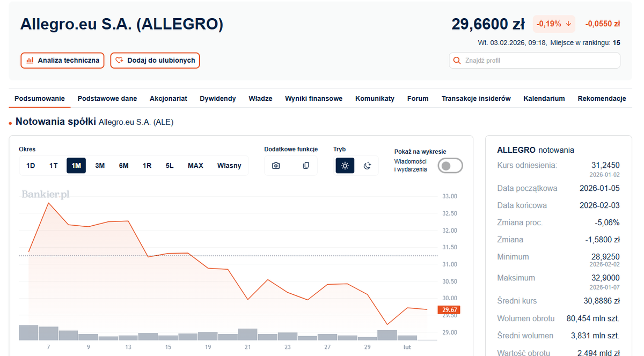The width and height of the screenshot is (644, 356).
Task: Click Zmiana proc. value -5,06%
Action: 608,222
